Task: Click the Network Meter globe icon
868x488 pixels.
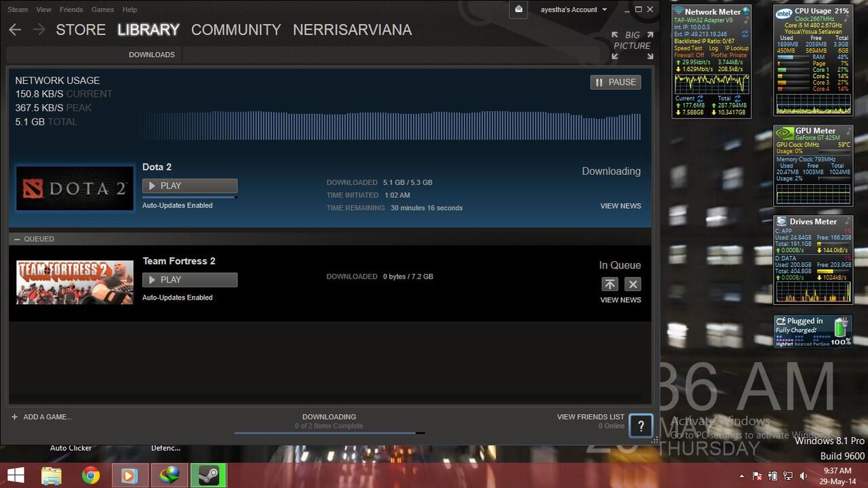Action: [746, 12]
